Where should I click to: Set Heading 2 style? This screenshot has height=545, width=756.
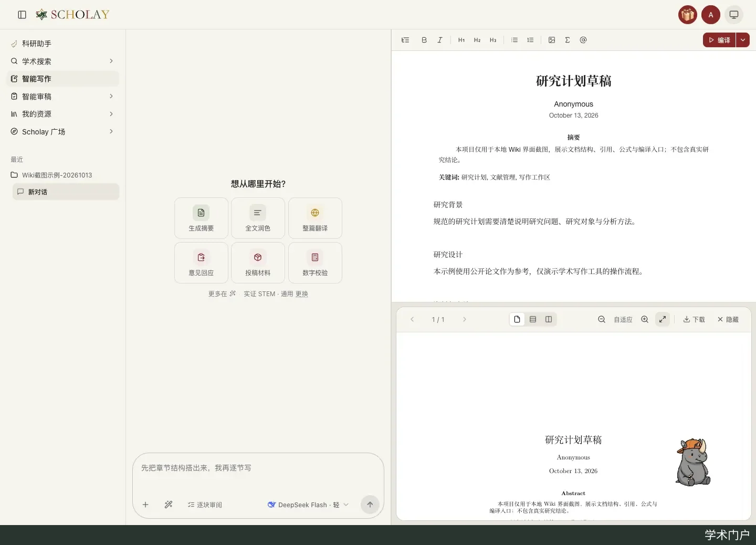477,40
